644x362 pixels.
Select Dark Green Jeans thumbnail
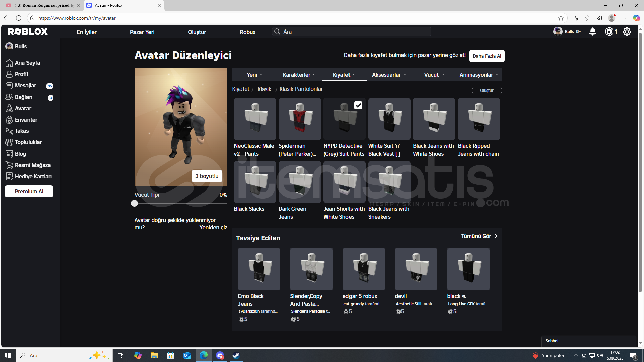pos(300,182)
